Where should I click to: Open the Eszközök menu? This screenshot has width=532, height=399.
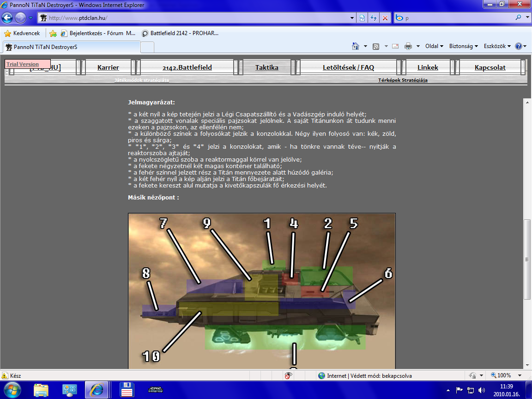tap(497, 46)
